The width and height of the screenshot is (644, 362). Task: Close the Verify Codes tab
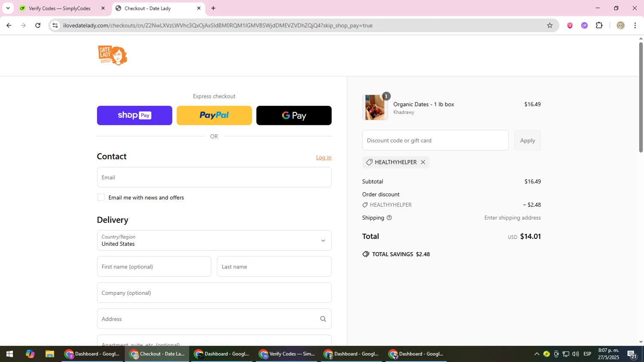pyautogui.click(x=103, y=8)
